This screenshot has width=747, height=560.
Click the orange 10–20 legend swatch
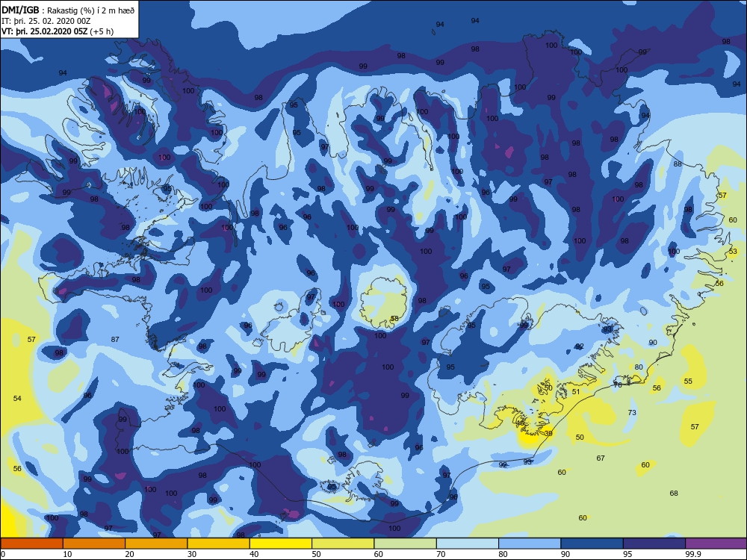pos(94,544)
